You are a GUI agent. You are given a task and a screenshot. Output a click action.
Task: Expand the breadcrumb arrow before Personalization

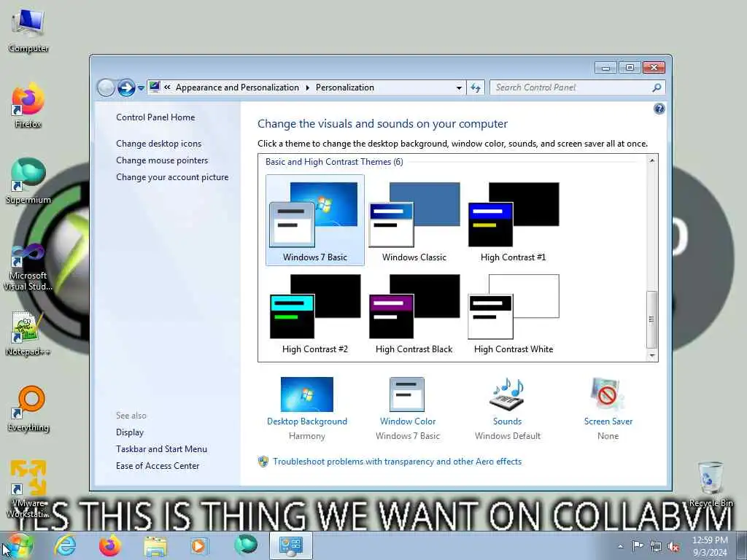click(307, 87)
